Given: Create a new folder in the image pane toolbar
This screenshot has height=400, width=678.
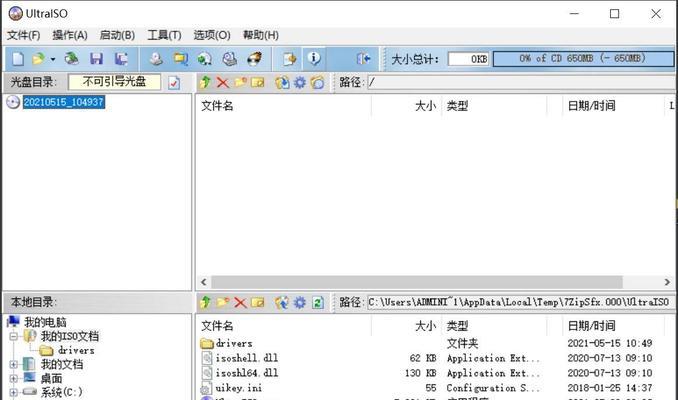Looking at the screenshot, I should 240,82.
